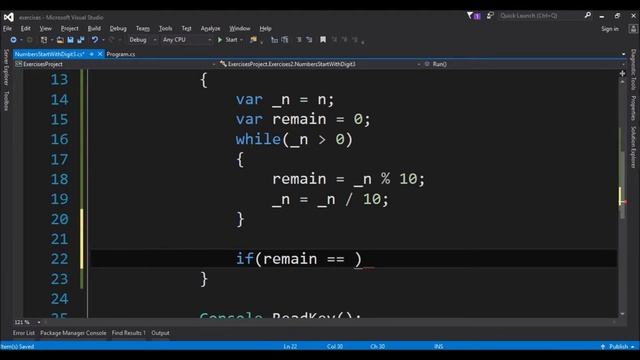Viewport: 640px width, 360px height.
Task: Click the Save All toolbar icon
Action: pos(81,40)
